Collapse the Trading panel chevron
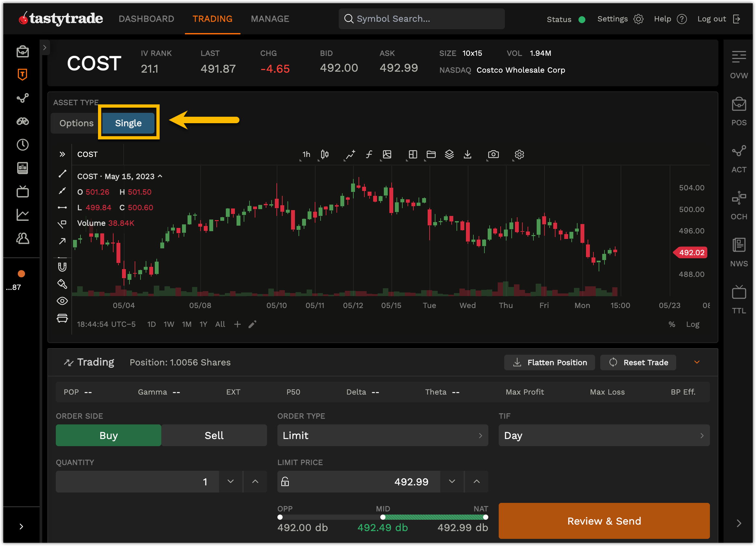The image size is (756, 546). 697,362
